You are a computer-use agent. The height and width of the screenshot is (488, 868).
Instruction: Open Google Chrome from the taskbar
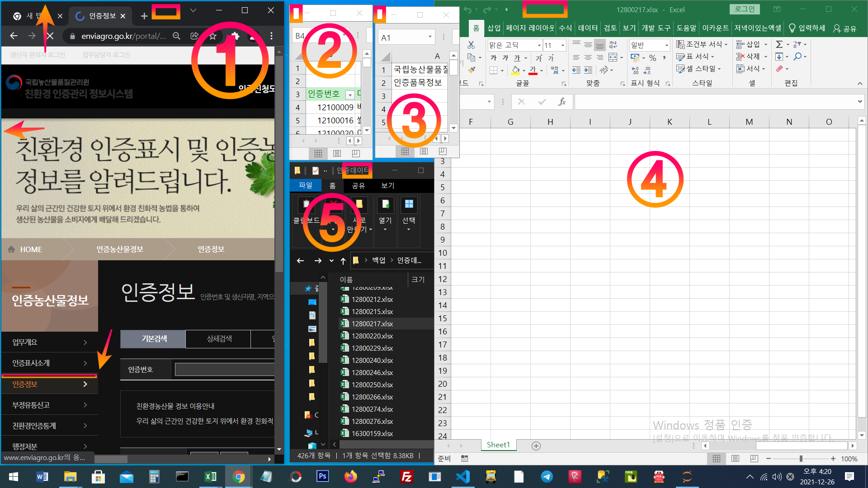[x=238, y=477]
